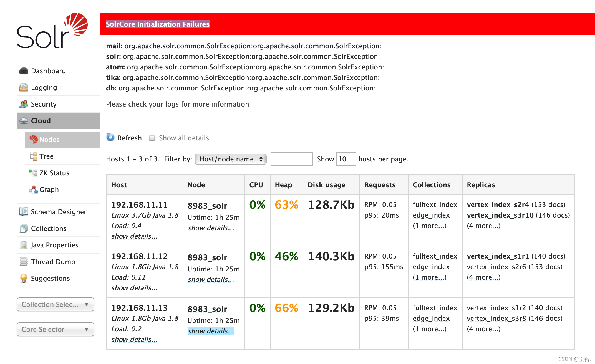Toggle the Show all details checkbox
This screenshot has height=364, width=595.
152,138
